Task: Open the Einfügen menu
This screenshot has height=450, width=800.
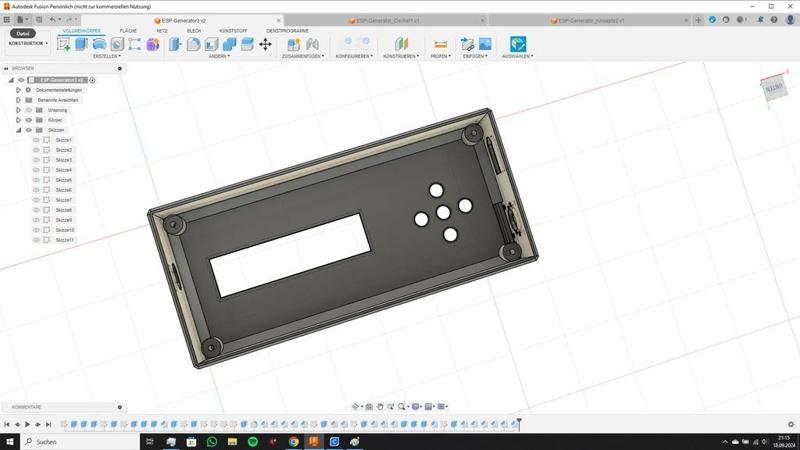Action: click(x=475, y=56)
